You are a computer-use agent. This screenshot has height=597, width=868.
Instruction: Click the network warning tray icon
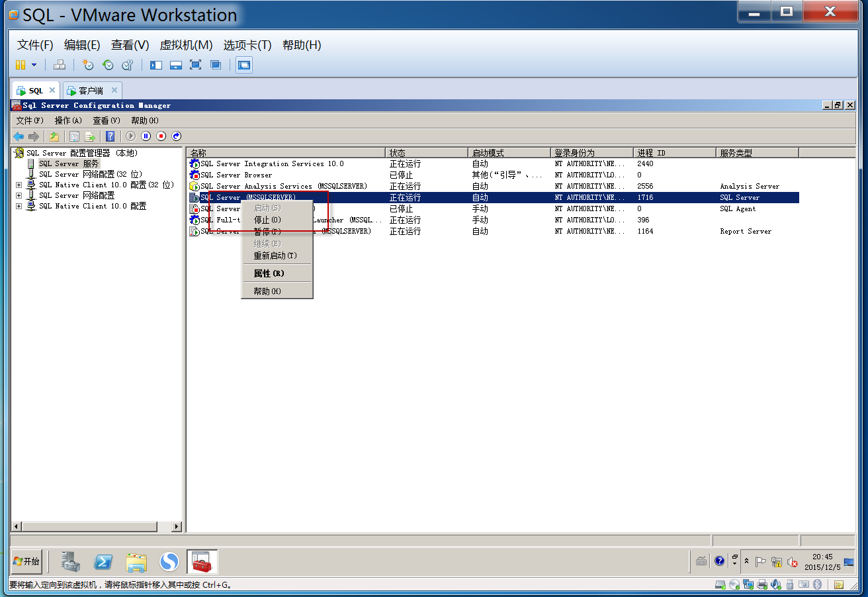[777, 562]
